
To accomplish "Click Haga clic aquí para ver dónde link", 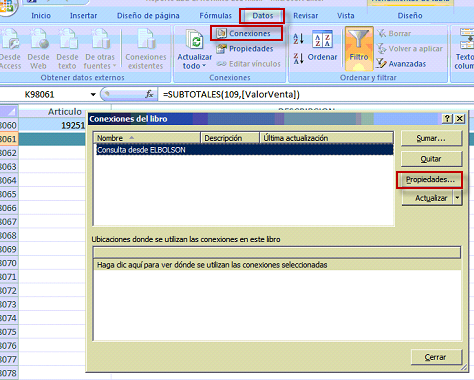I will pyautogui.click(x=212, y=265).
